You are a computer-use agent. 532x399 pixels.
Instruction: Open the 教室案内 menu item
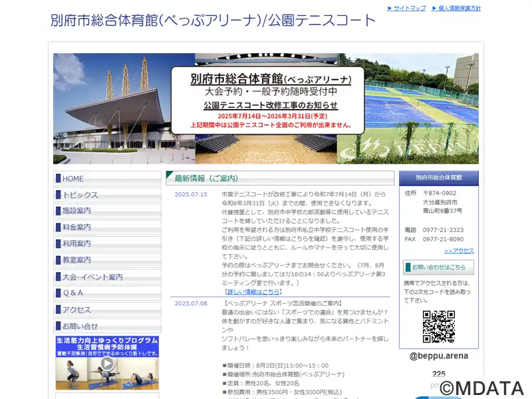[107, 260]
